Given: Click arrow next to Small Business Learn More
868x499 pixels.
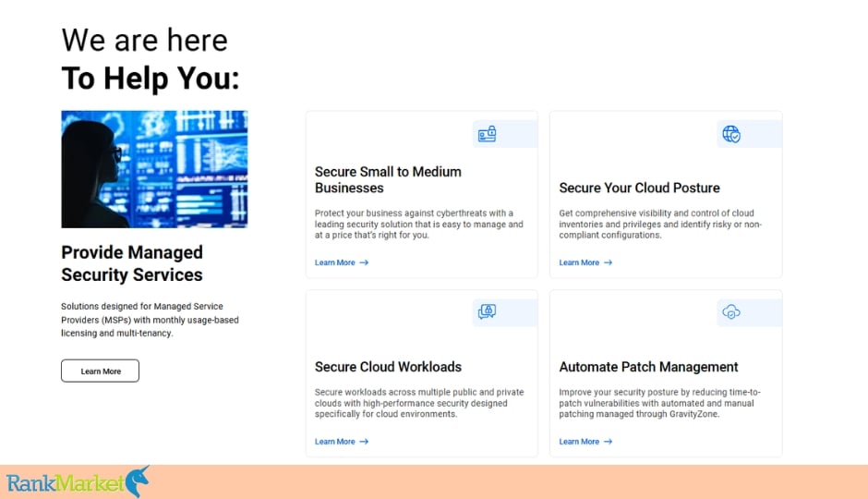Looking at the screenshot, I should click(364, 262).
